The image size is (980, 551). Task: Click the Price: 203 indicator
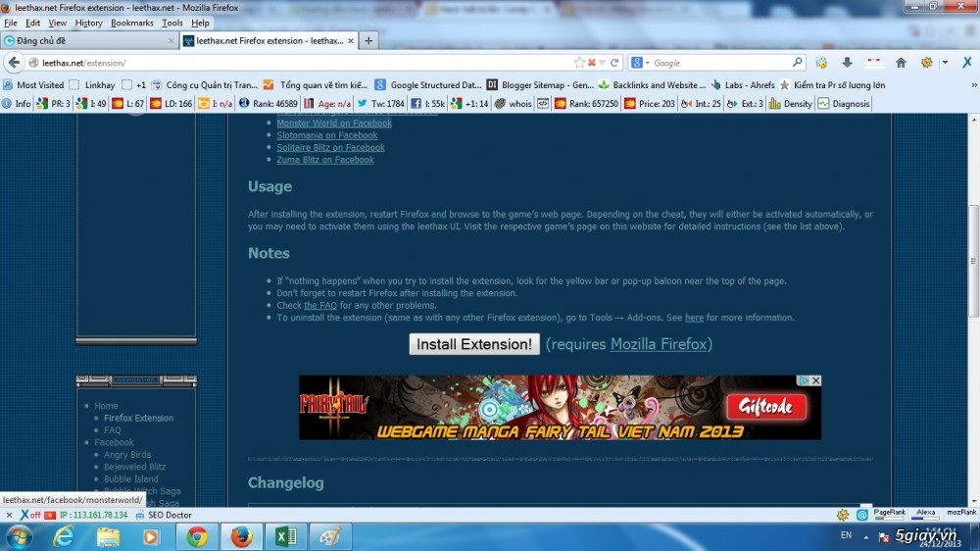click(650, 104)
